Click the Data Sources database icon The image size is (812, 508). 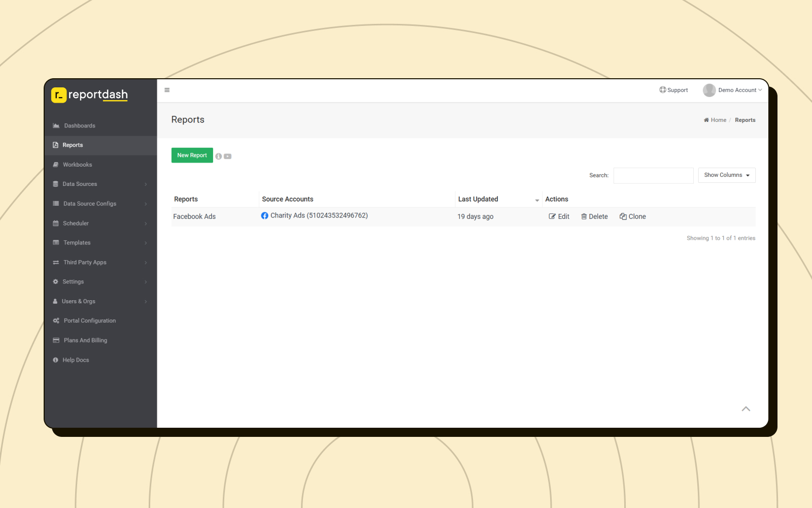pyautogui.click(x=56, y=184)
